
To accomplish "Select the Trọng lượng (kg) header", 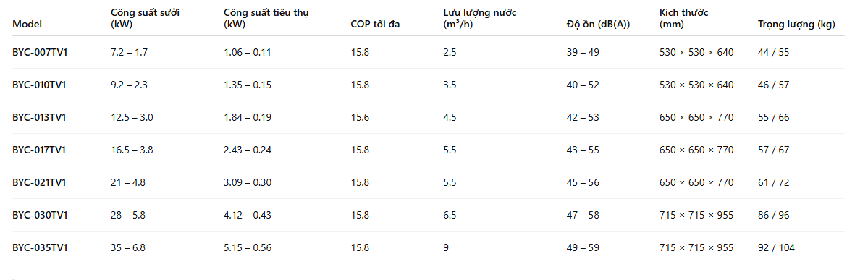I will [796, 24].
